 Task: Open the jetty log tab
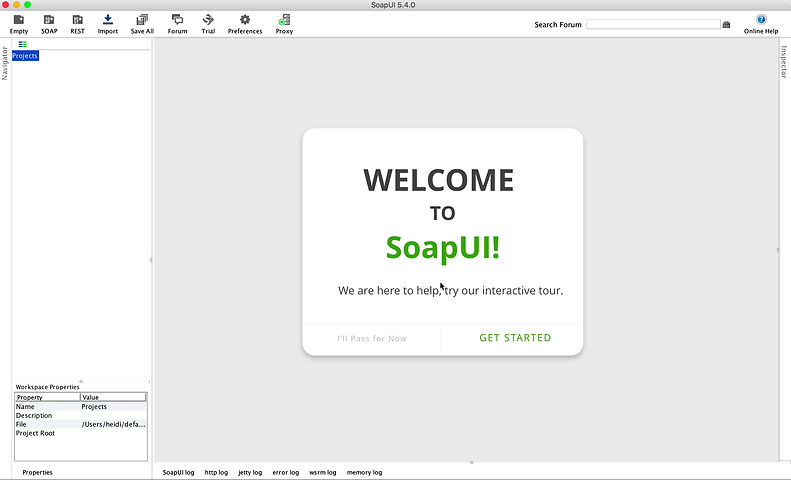click(250, 472)
